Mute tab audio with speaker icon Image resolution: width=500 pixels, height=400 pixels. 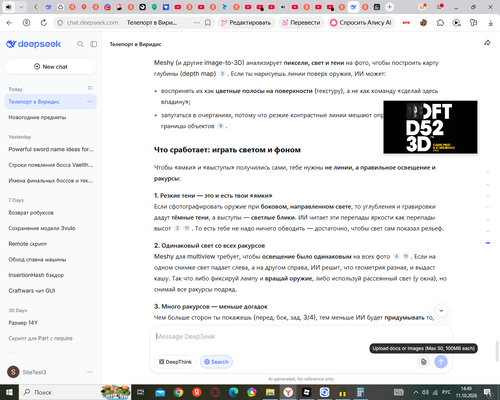pos(8,7)
